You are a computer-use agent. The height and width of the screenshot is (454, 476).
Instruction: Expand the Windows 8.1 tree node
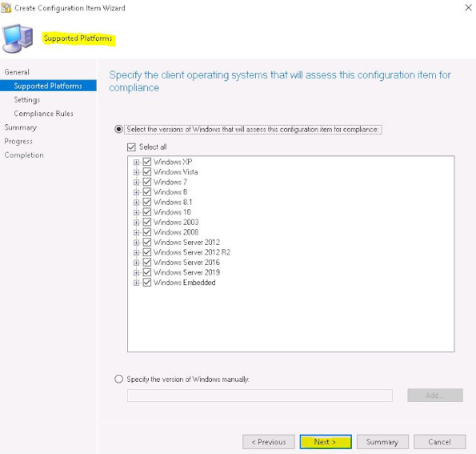[136, 202]
